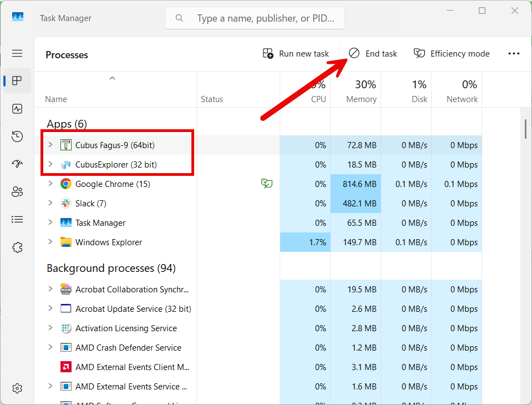Open App history from sidebar

point(17,136)
